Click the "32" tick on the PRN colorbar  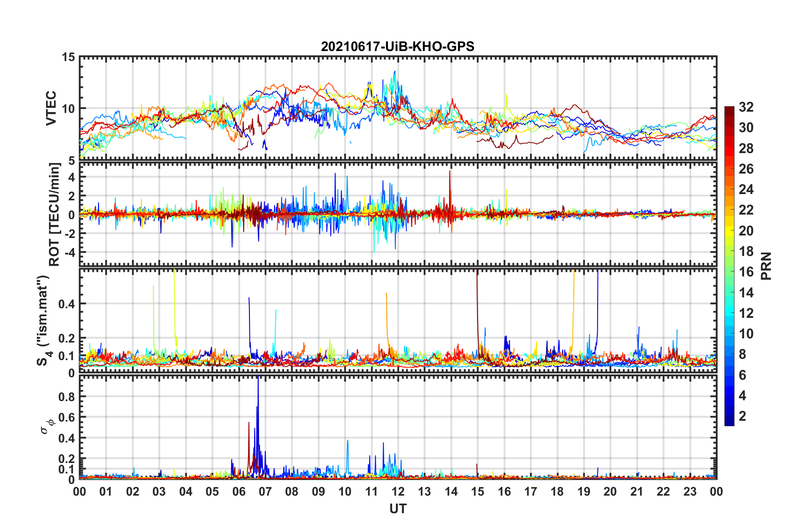click(x=746, y=107)
